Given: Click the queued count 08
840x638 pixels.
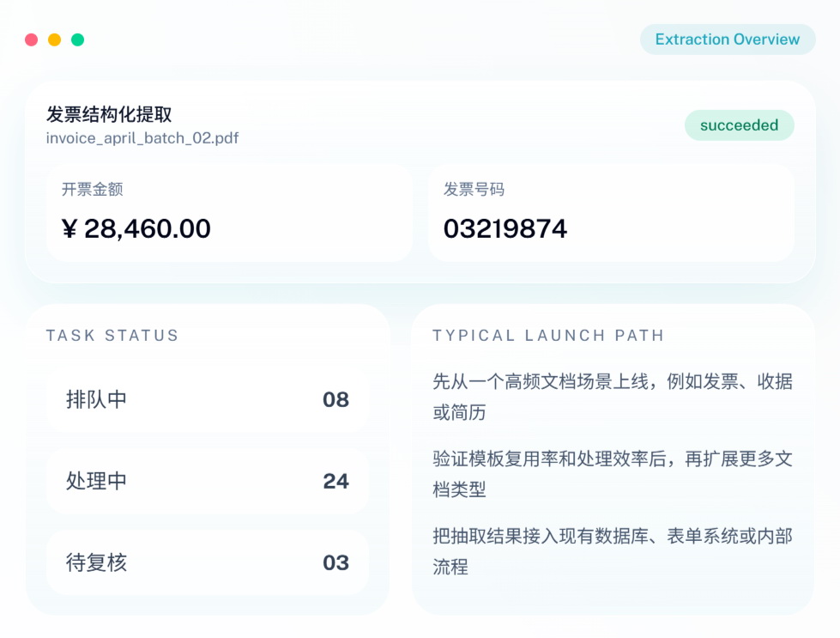Looking at the screenshot, I should point(336,399).
